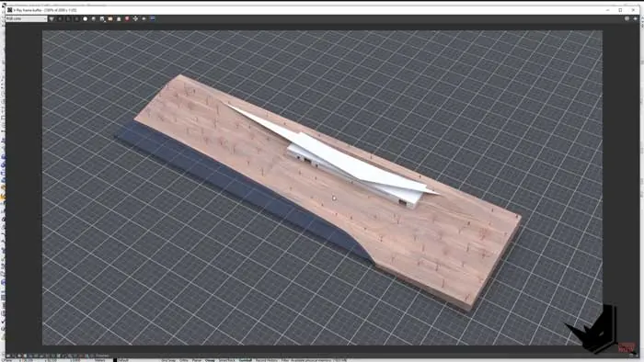Screen dimensions: 644x362
Task: Click the rendered wooden site model image
Action: (322, 187)
